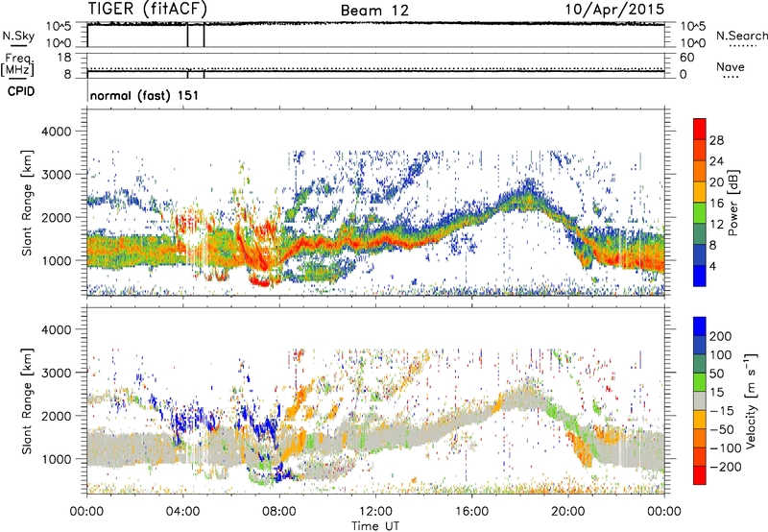
Task: Click the Slant Range [km] label of the power panel
Action: point(27,203)
